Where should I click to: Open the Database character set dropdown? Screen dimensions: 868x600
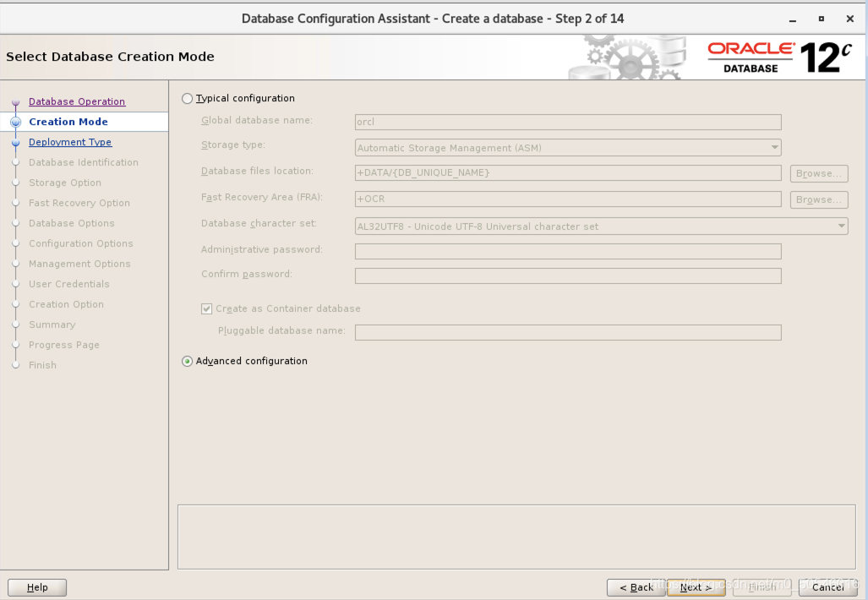click(x=601, y=226)
